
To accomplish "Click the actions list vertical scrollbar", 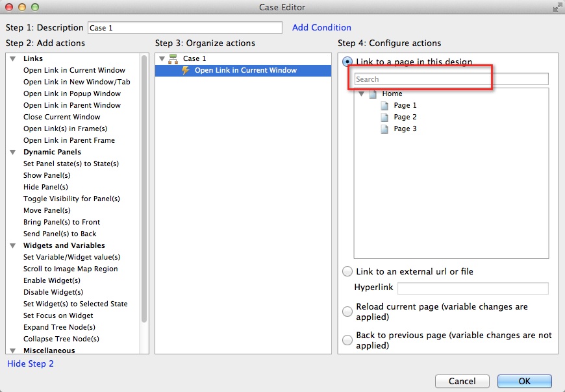I will point(144,195).
